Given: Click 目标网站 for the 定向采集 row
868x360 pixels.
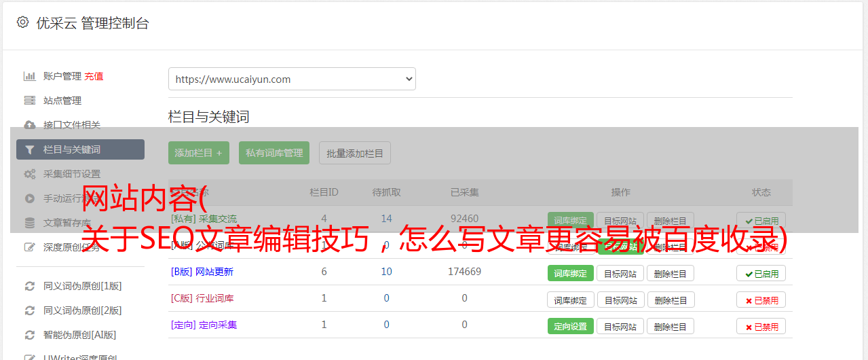Looking at the screenshot, I should (x=620, y=326).
